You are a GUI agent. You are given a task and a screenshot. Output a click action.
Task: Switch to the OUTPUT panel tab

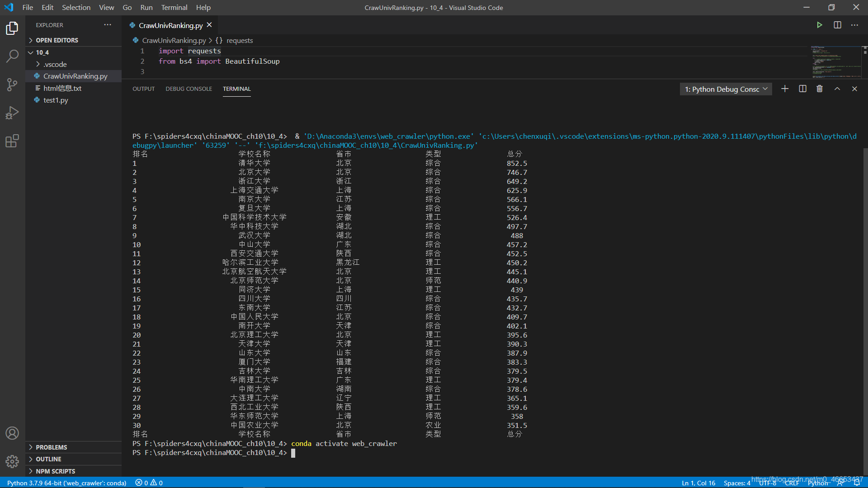143,89
